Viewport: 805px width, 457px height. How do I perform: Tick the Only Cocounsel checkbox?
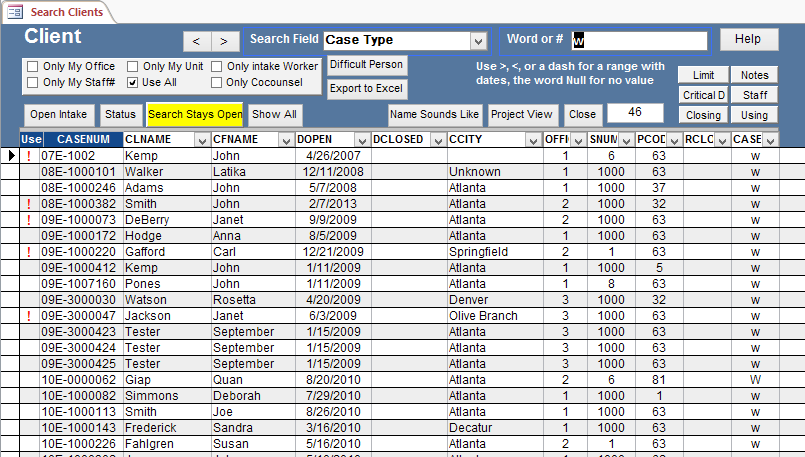217,82
